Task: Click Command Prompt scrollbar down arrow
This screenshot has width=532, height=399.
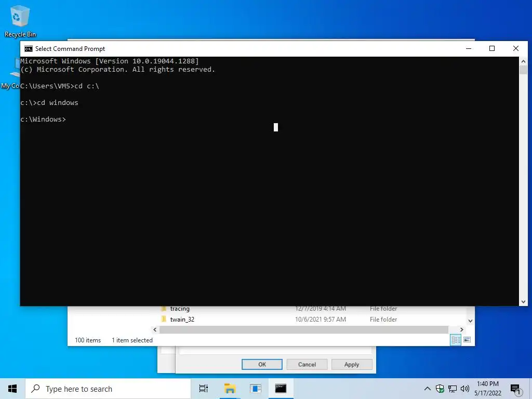Action: coord(523,302)
